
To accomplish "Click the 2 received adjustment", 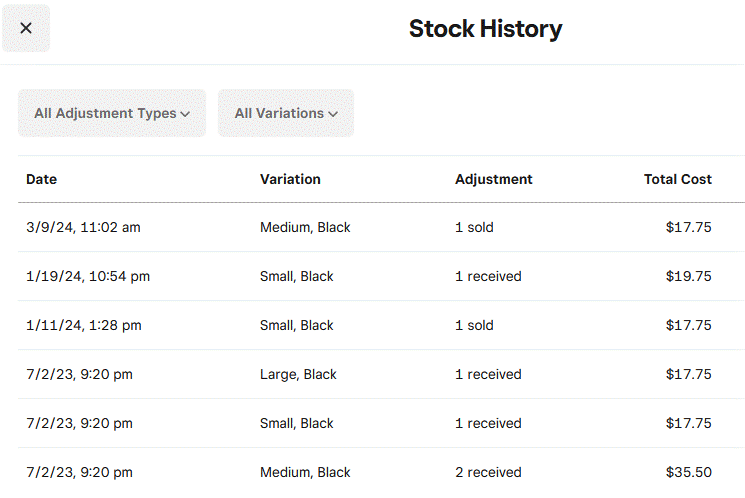I will (x=488, y=472).
